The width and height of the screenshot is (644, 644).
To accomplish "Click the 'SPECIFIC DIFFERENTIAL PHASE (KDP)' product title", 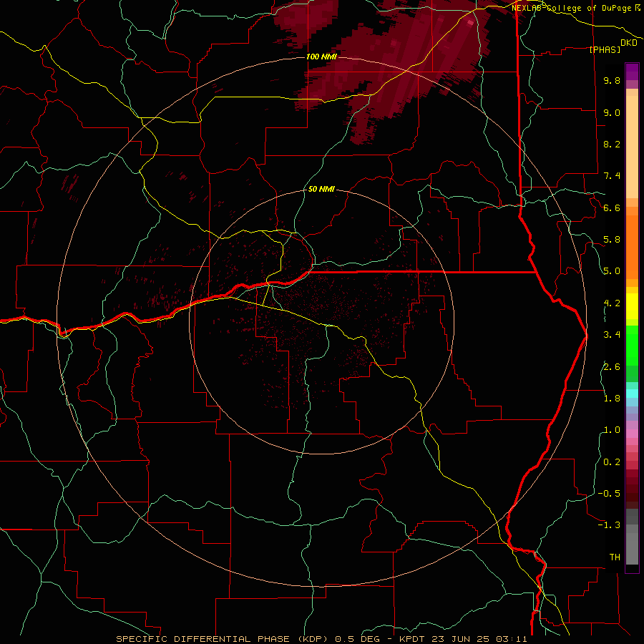I will tap(224, 639).
